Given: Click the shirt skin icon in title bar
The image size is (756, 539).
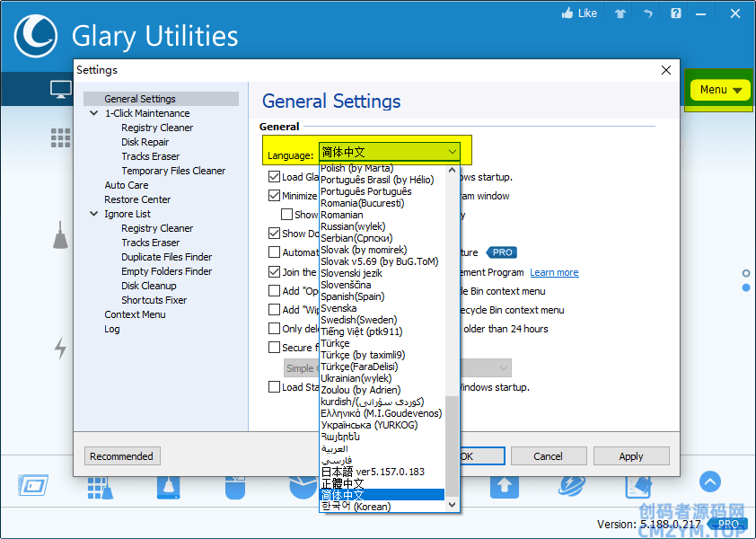Looking at the screenshot, I should coord(620,13).
